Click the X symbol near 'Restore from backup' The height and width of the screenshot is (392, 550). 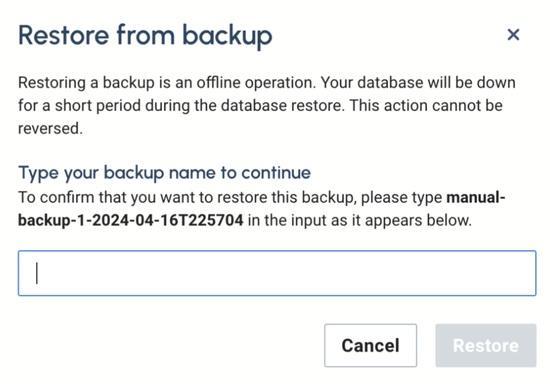tap(514, 35)
